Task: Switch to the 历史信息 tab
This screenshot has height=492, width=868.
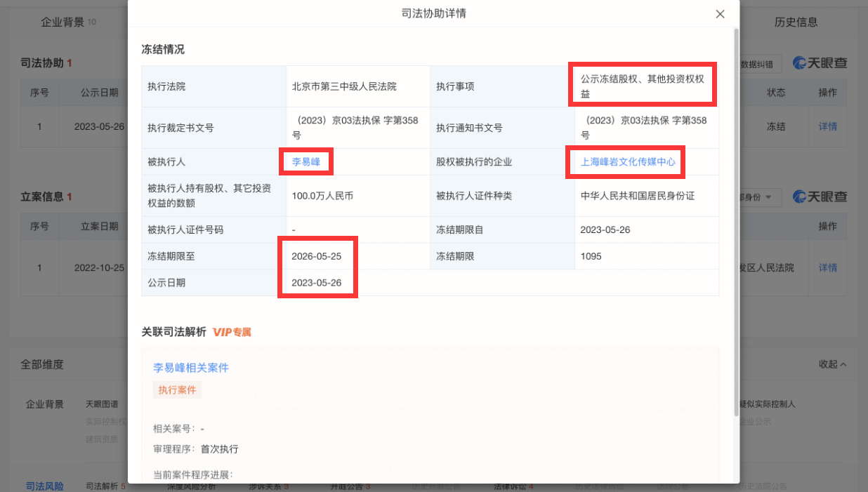Action: 796,22
